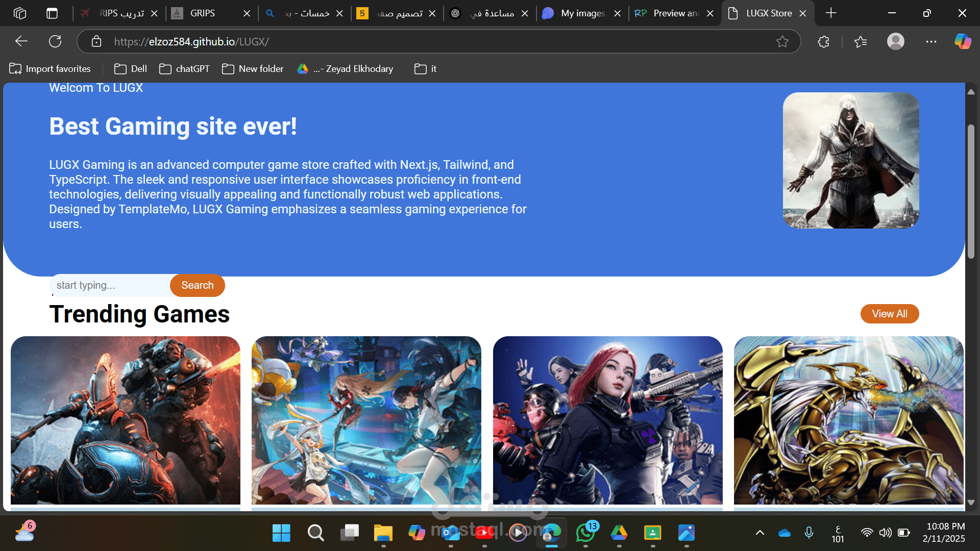
Task: View site information lock icon
Action: pyautogui.click(x=96, y=41)
